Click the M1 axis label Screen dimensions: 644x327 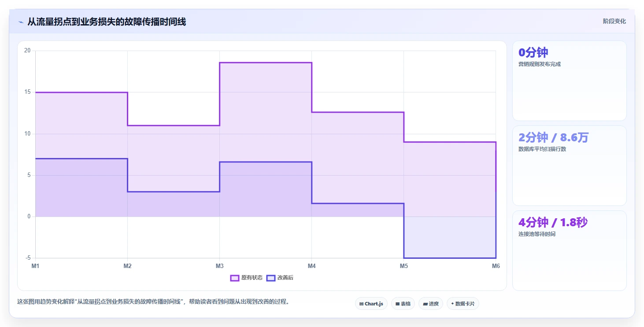coord(35,266)
